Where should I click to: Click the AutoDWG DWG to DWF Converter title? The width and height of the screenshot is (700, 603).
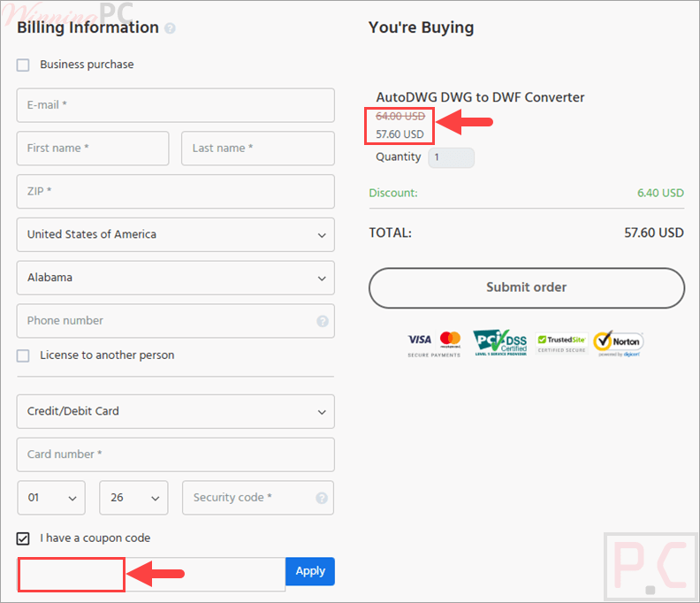(x=480, y=97)
